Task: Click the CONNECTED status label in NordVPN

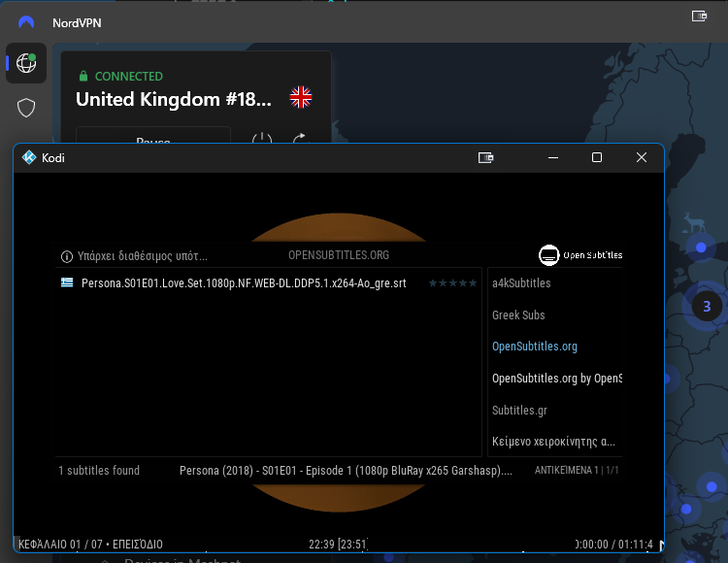Action: tap(128, 76)
